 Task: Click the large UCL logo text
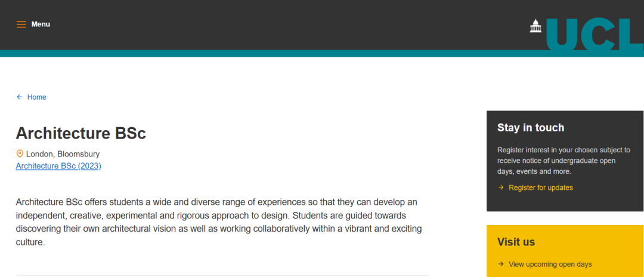595,33
